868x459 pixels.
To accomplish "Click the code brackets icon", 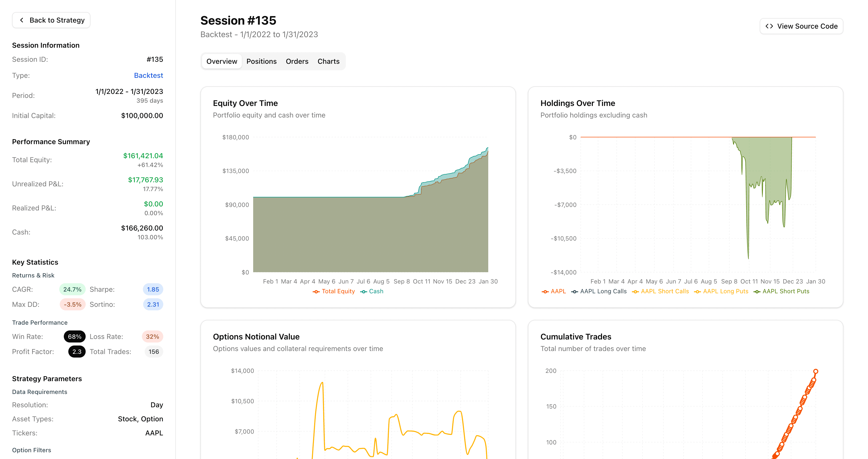I will (769, 26).
